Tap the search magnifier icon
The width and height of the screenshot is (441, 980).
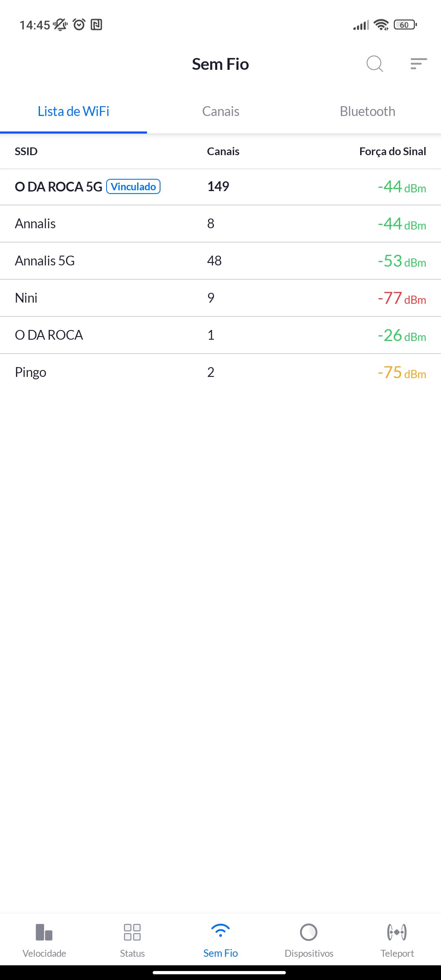(x=374, y=64)
